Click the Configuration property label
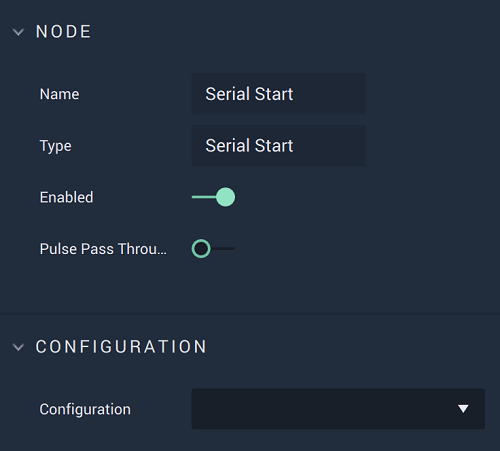The width and height of the screenshot is (500, 451). point(85,409)
